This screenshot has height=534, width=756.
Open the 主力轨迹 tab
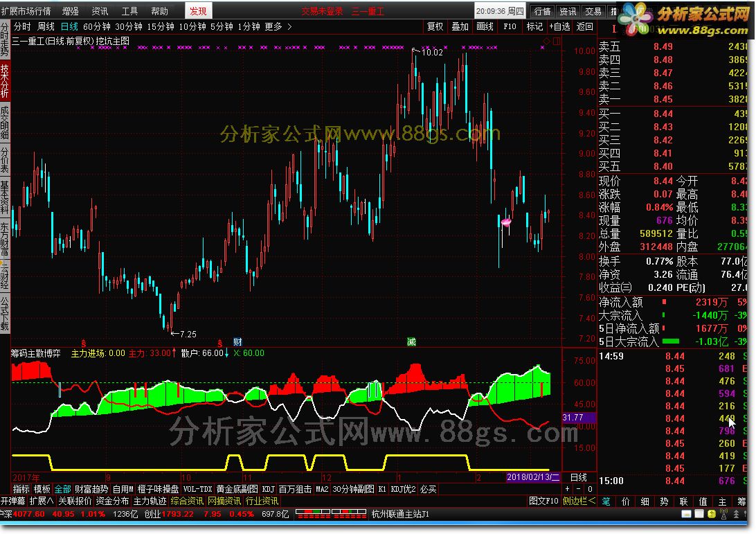tap(150, 501)
